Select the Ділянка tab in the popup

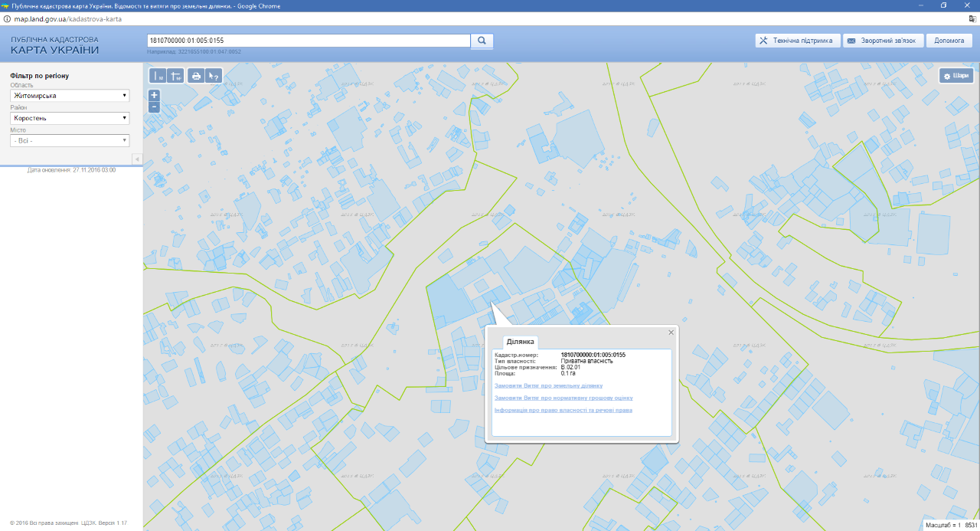tap(521, 342)
